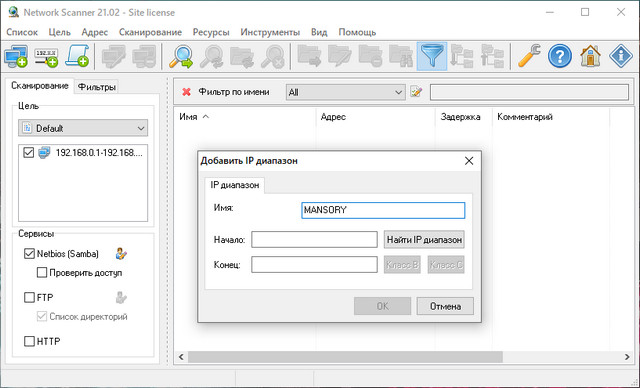Click the grayed tree down-arrow icon
The height and width of the screenshot is (388, 640).
pyautogui.click(x=462, y=56)
